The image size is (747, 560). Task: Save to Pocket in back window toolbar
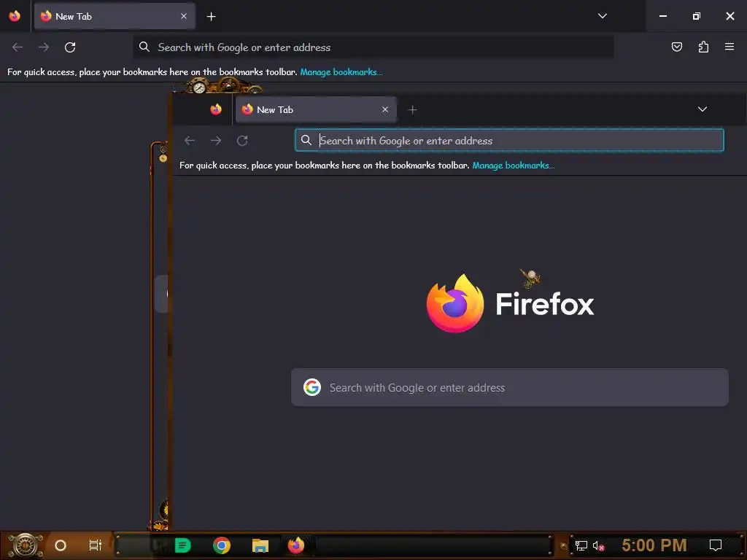point(676,47)
